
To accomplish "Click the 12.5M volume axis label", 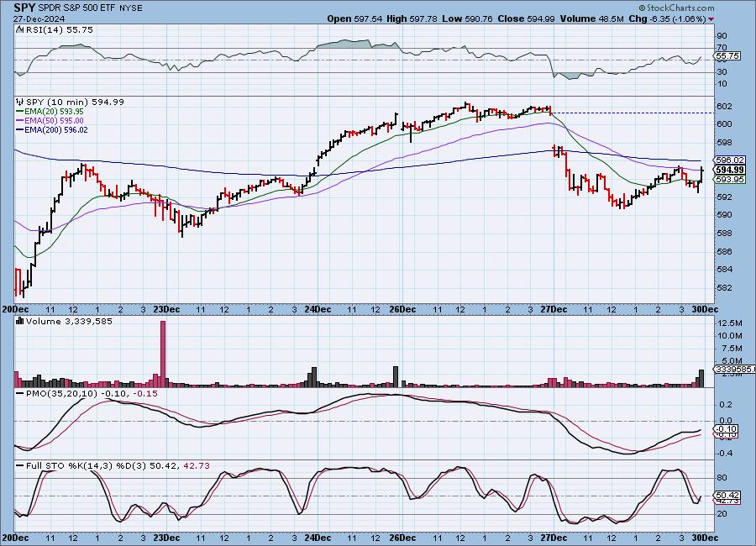I will (x=730, y=323).
